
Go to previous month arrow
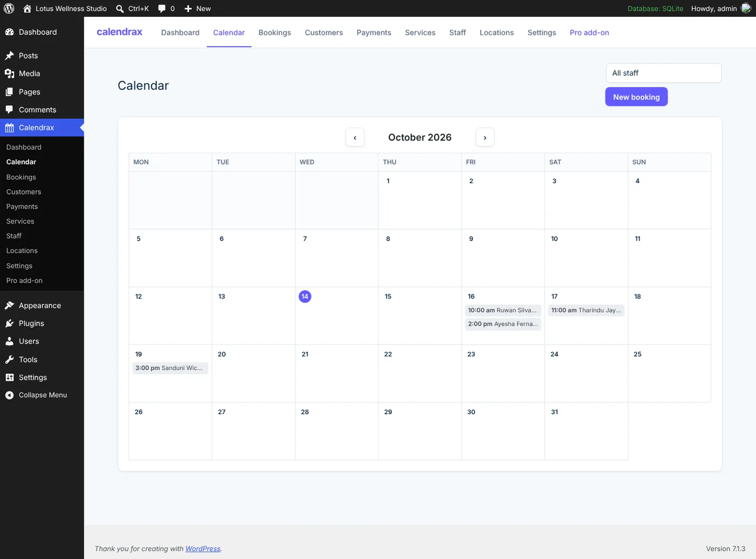pos(355,137)
